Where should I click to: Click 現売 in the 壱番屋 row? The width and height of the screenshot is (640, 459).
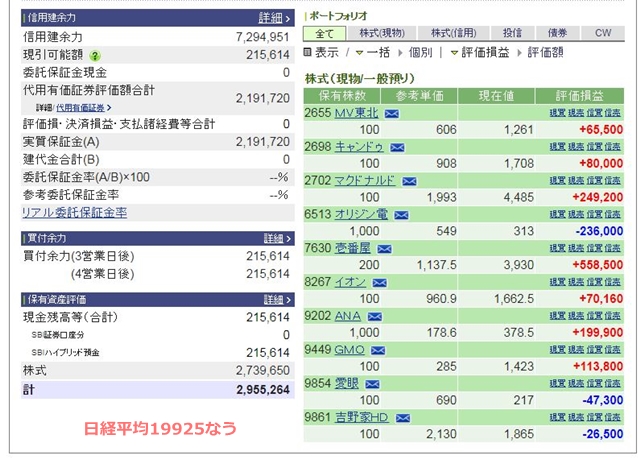[576, 248]
